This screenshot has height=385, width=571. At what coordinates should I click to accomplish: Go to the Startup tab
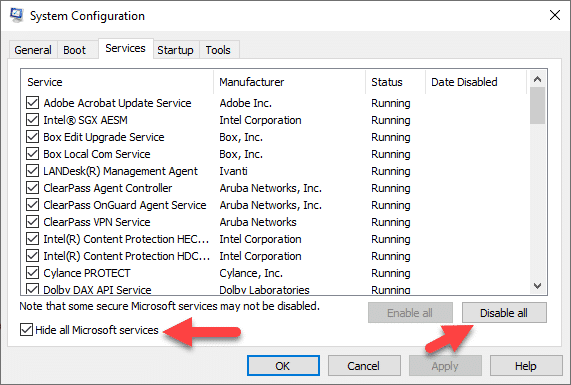pyautogui.click(x=176, y=50)
